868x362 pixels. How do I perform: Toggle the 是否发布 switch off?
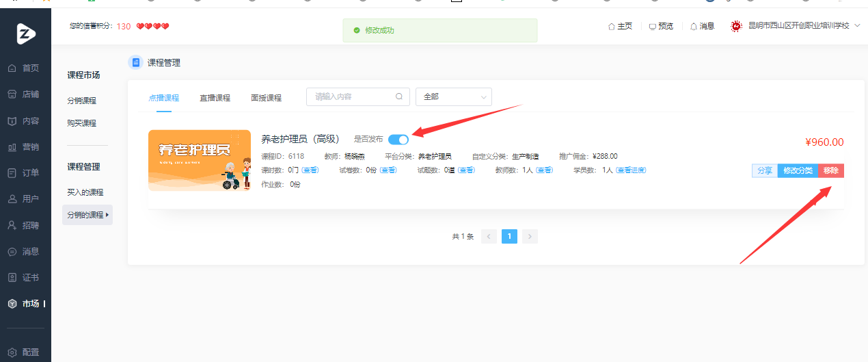[398, 140]
